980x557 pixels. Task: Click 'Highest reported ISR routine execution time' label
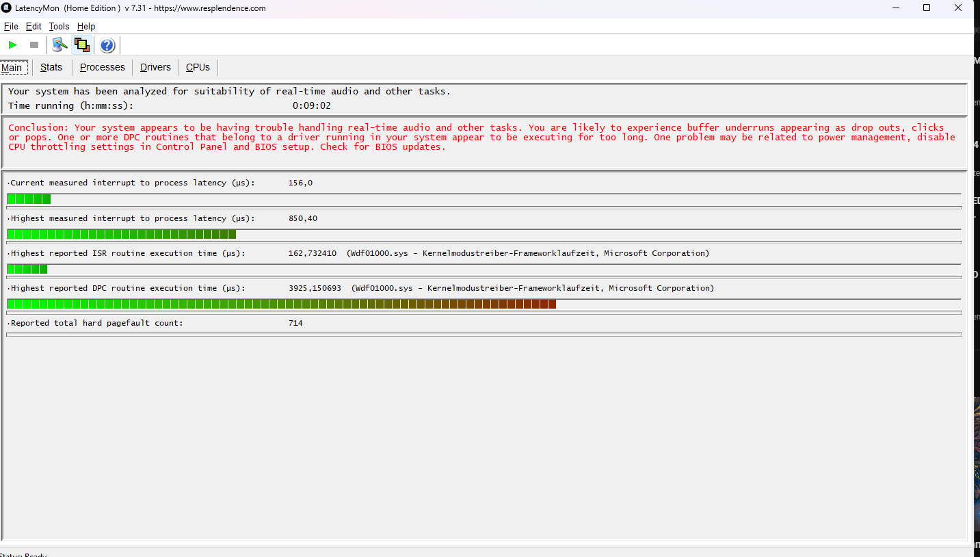(x=128, y=253)
